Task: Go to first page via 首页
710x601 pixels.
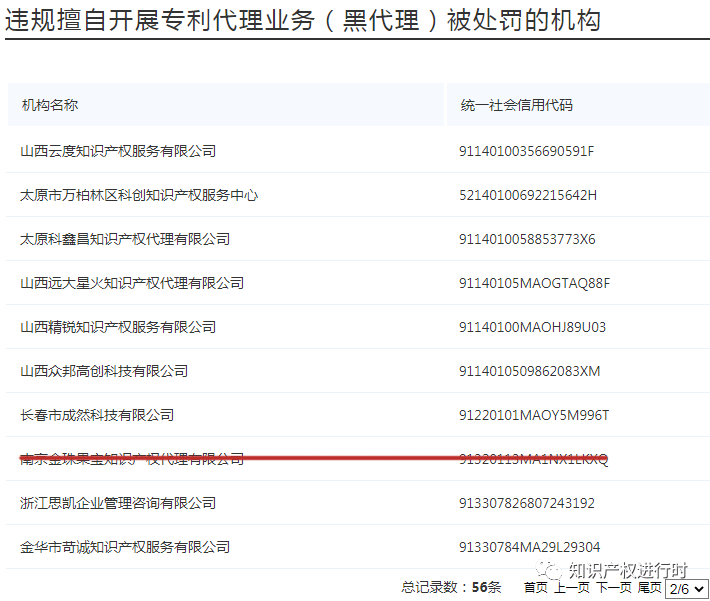Action: pyautogui.click(x=535, y=588)
